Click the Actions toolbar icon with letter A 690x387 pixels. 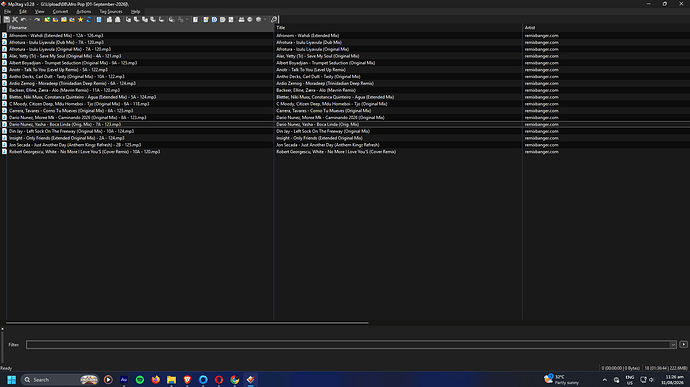(180, 19)
